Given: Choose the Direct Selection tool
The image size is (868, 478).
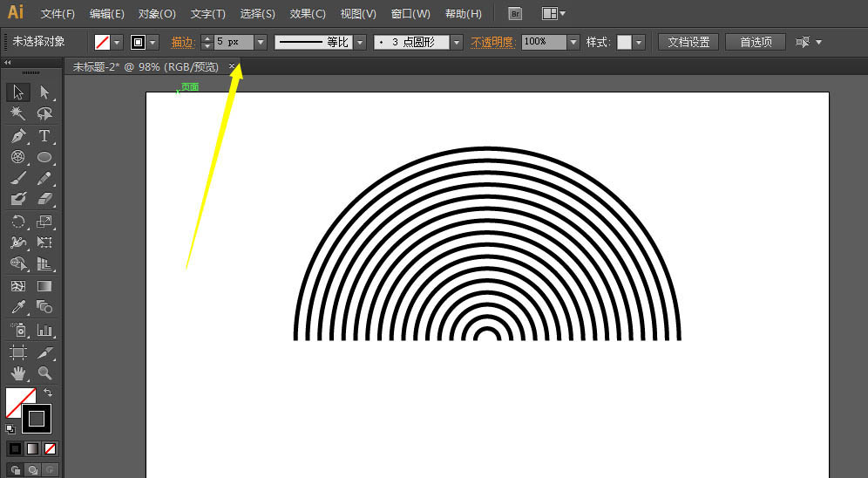Looking at the screenshot, I should 44,92.
